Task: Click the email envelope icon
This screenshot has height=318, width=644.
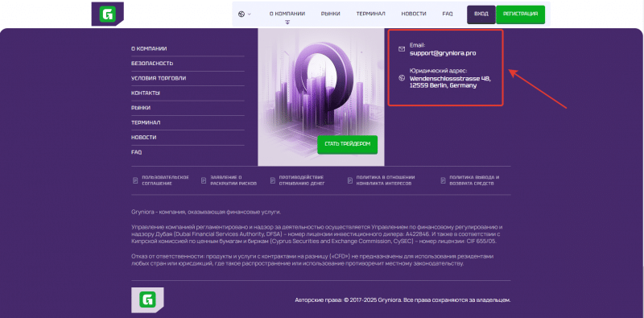Action: click(x=402, y=49)
